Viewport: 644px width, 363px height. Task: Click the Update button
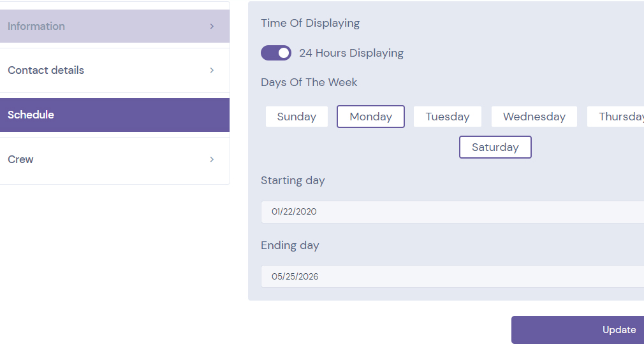[x=578, y=330]
